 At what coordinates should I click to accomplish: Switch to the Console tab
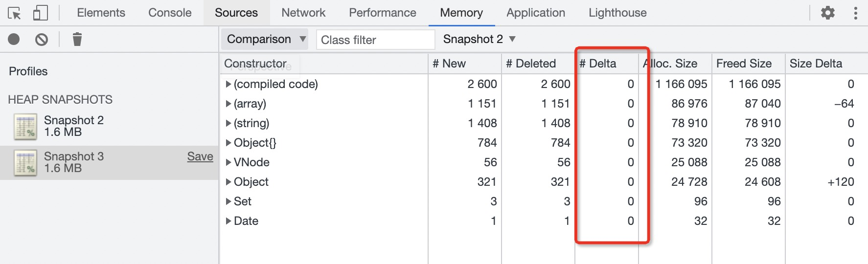click(170, 13)
